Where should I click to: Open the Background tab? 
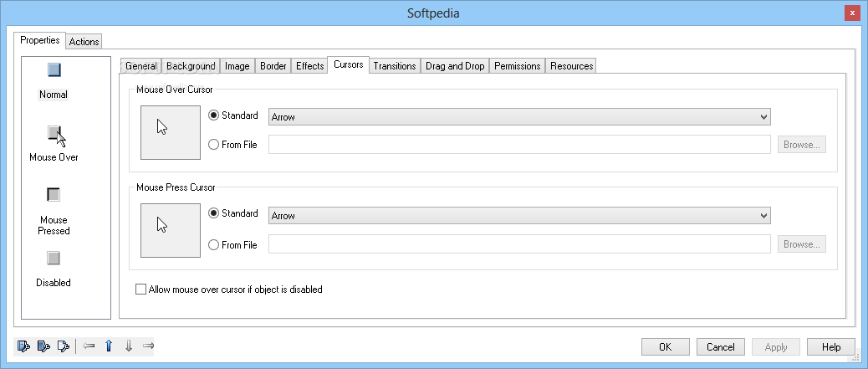click(191, 66)
